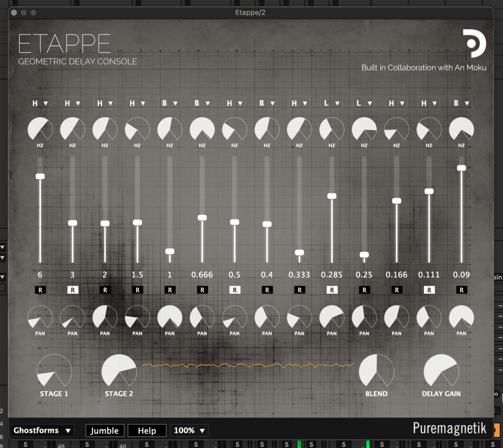Click the Puremagnetik logo in the top right
This screenshot has width=503, height=448.
pos(474,44)
